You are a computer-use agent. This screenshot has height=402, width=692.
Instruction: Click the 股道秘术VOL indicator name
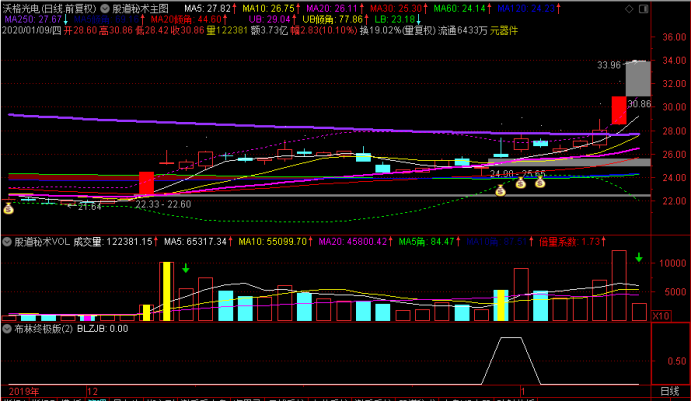point(43,241)
